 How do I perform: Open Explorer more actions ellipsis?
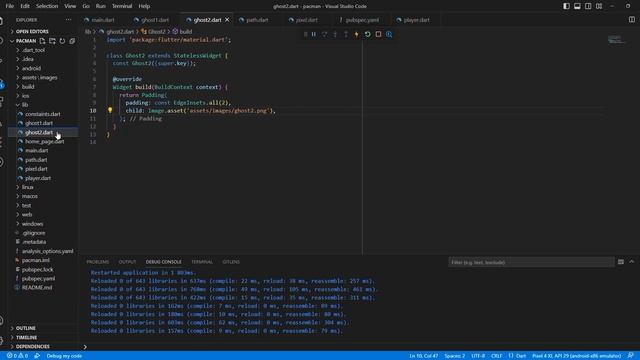click(x=68, y=20)
